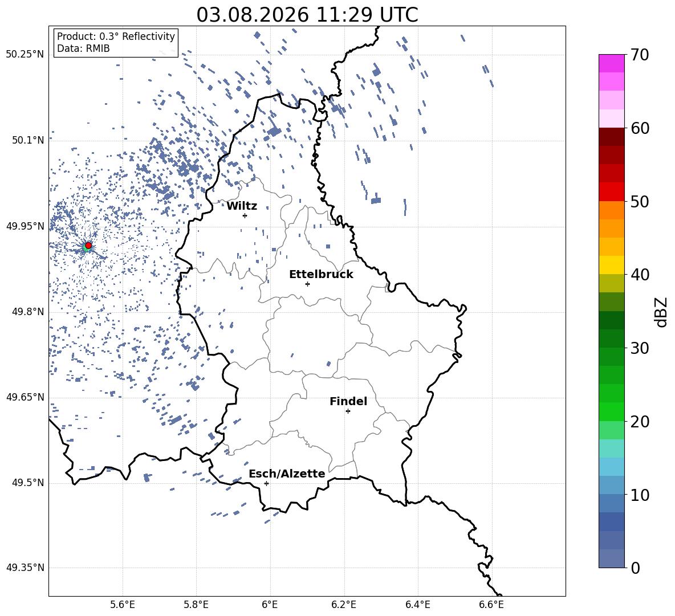Click the 5.6°E longitude tick label
The width and height of the screenshot is (675, 616).
[123, 605]
